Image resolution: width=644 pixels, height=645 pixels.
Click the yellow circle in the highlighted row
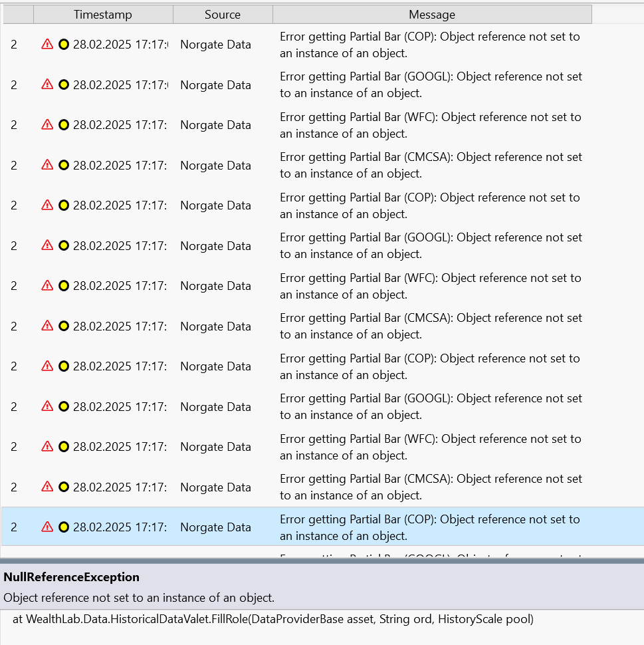[64, 527]
